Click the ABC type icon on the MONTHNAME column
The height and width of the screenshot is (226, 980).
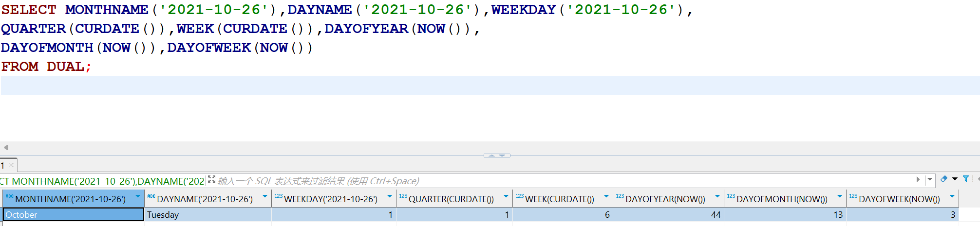(x=9, y=197)
